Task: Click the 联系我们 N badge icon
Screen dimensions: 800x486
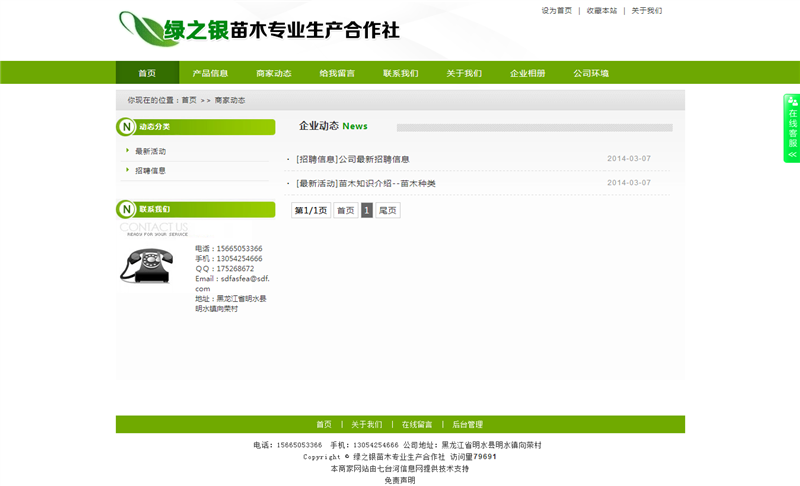Action: pyautogui.click(x=126, y=209)
